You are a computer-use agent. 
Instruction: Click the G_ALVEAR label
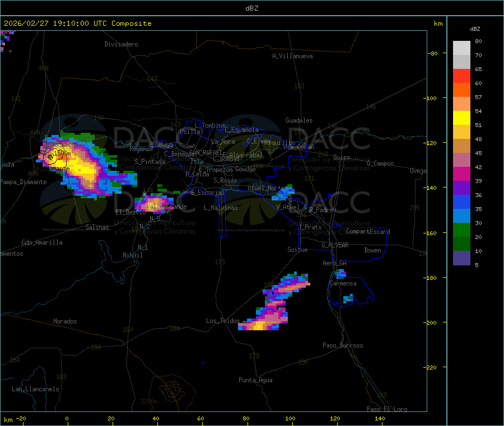(335, 245)
